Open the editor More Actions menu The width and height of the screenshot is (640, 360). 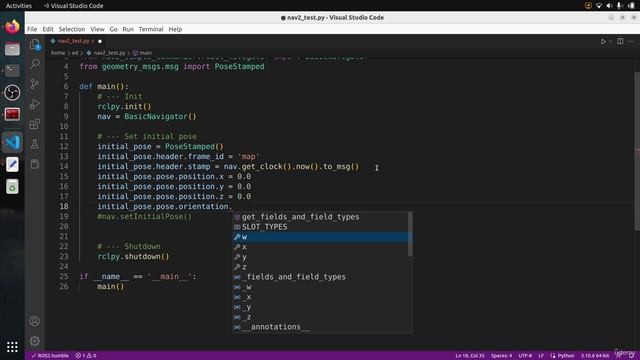(631, 41)
